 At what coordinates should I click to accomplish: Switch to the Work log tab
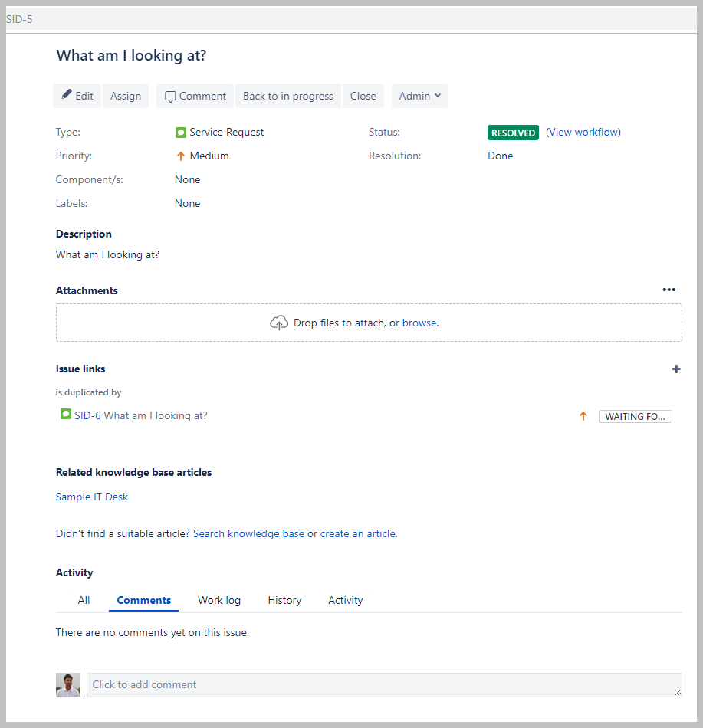pos(219,600)
